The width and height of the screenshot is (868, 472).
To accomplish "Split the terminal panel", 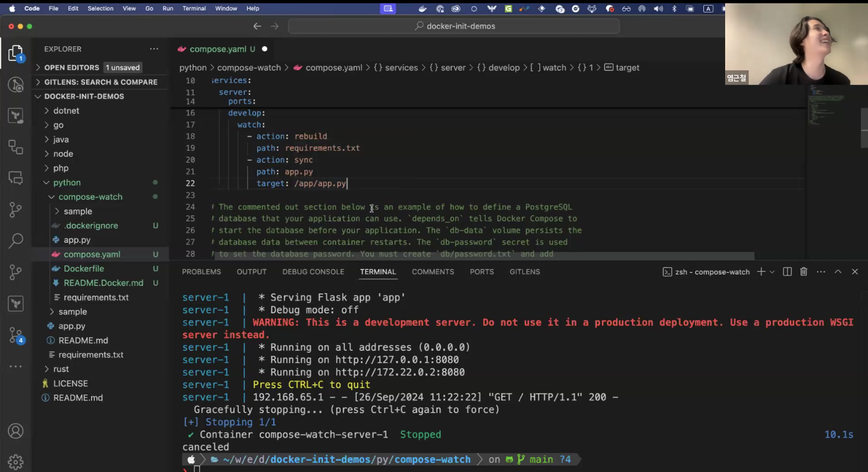I will click(x=787, y=271).
